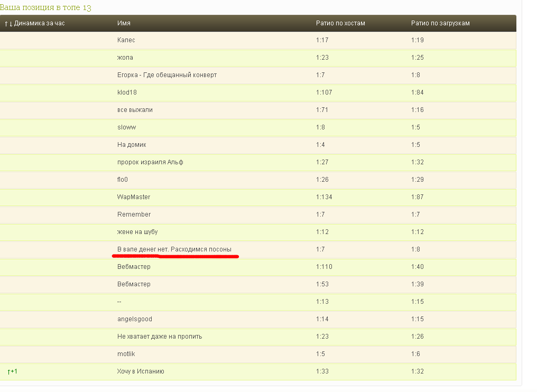Click host ratio 1:8 in sloww row
The width and height of the screenshot is (537, 392).
coord(320,127)
